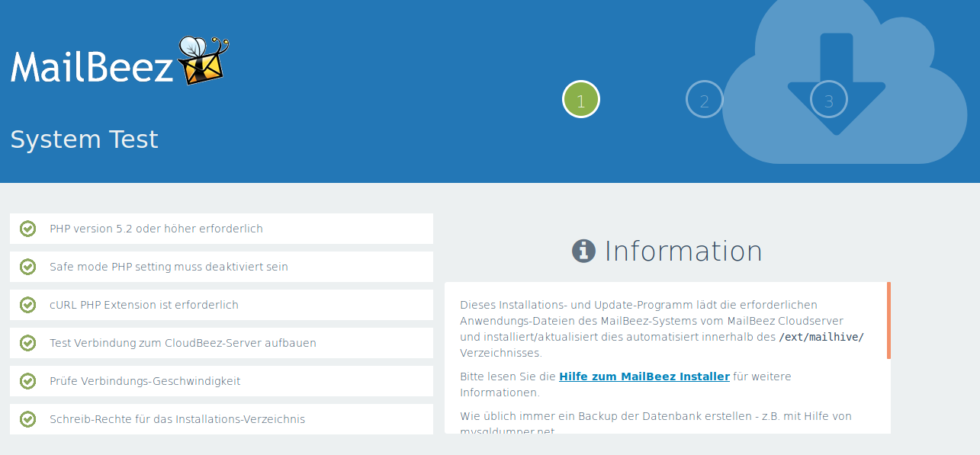
Task: Click checkmark icon beside Schreib-Rechte row
Action: tap(28, 418)
